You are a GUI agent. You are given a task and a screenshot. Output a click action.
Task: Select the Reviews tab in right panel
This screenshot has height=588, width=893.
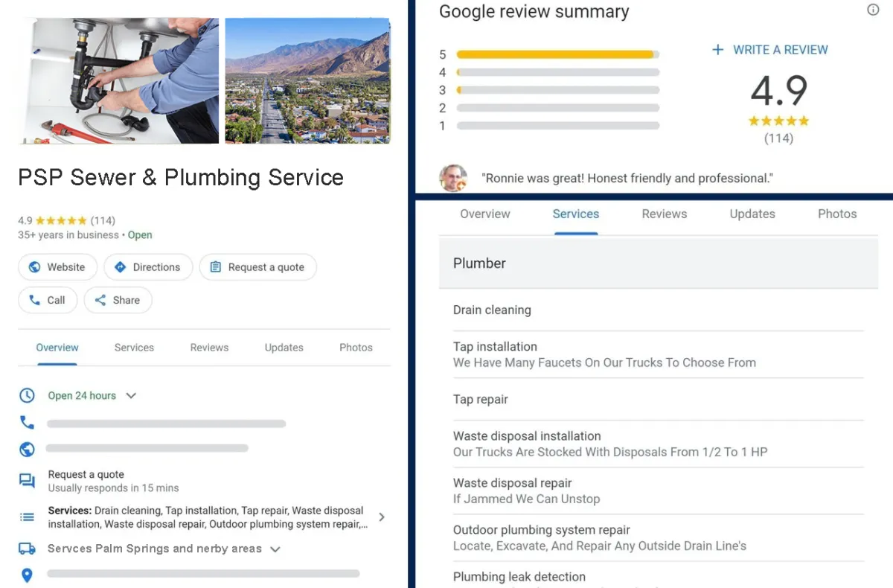click(x=665, y=214)
